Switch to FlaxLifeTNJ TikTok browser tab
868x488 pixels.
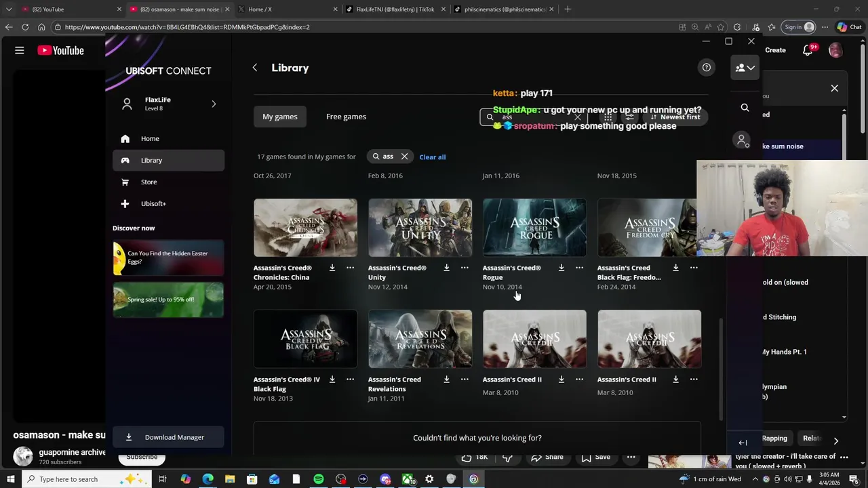[395, 9]
